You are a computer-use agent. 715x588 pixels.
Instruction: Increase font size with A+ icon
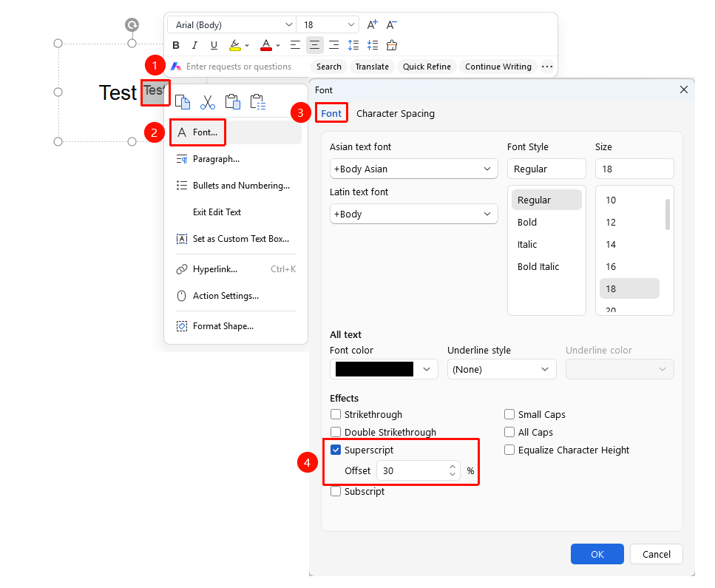(373, 24)
